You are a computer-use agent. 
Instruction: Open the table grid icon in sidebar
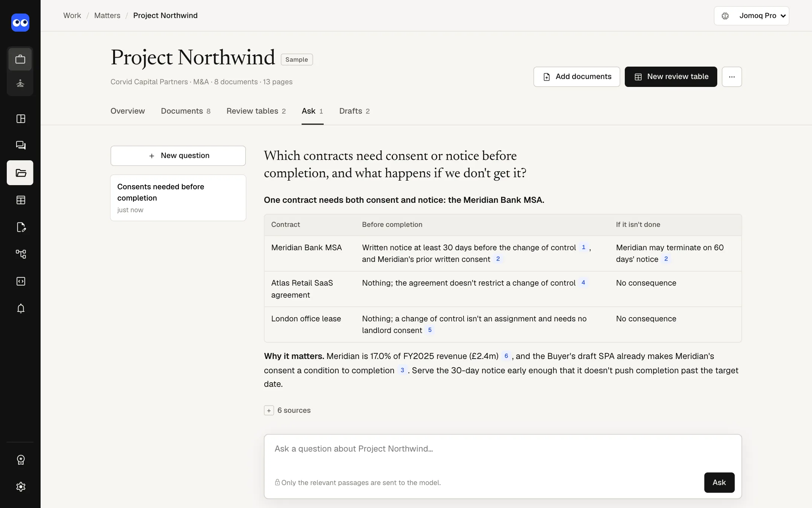tap(21, 200)
